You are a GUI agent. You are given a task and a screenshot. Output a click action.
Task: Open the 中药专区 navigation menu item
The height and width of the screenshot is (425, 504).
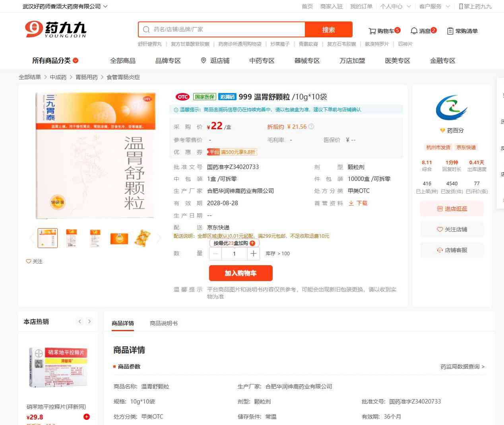coord(262,60)
